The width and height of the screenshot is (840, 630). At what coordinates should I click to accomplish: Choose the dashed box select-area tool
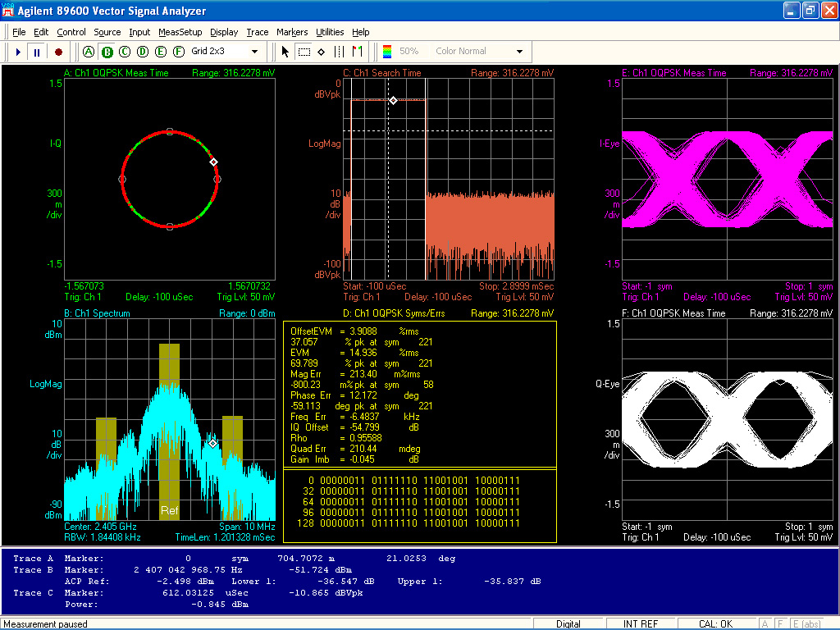click(304, 52)
